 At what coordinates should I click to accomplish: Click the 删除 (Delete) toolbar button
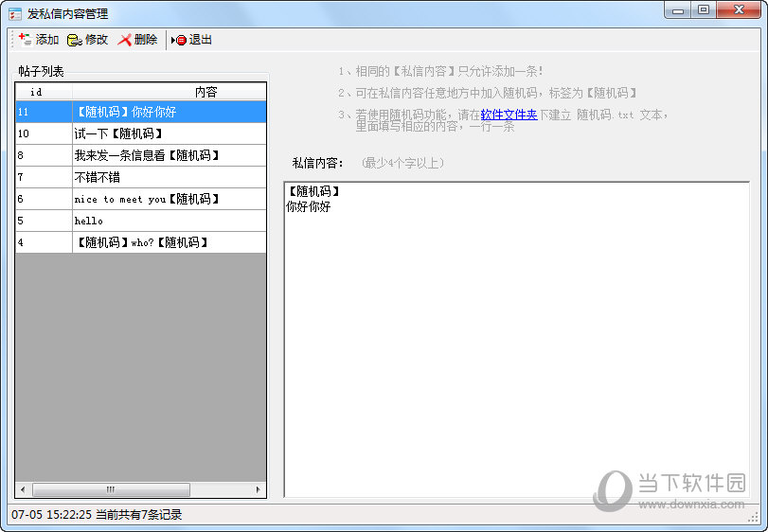coord(137,40)
